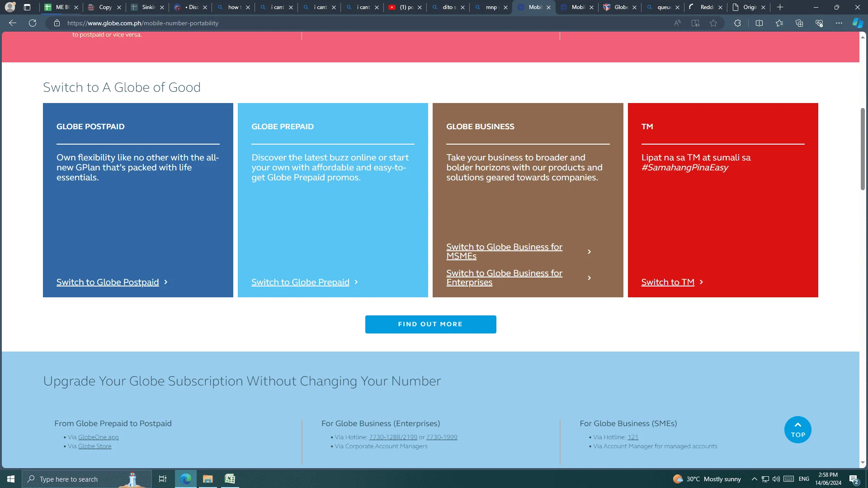Open Windows Start menu
Screen dimensions: 868x488
click(11, 479)
